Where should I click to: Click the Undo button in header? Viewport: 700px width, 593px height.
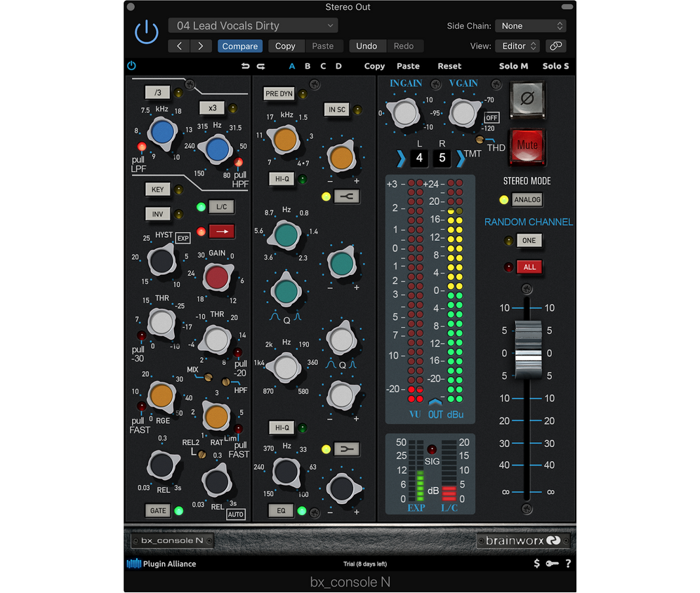[x=366, y=46]
